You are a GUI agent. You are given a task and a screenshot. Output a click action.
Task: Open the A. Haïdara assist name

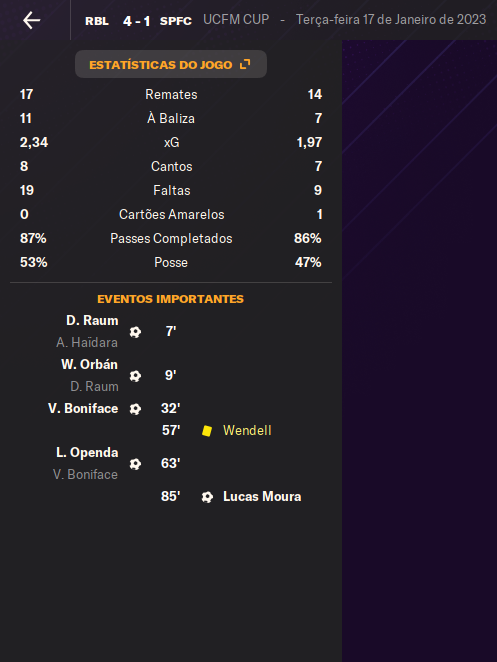[87, 342]
